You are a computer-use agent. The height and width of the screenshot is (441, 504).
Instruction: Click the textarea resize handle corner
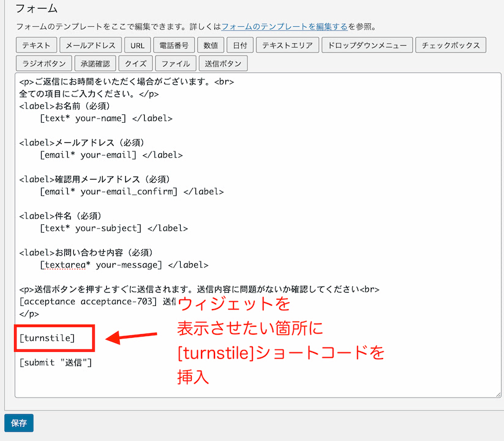pyautogui.click(x=499, y=395)
